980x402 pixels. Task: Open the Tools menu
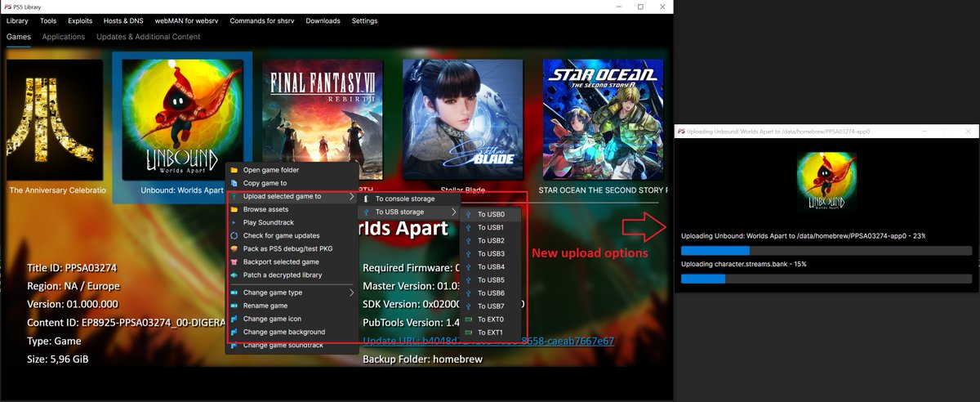pyautogui.click(x=48, y=20)
